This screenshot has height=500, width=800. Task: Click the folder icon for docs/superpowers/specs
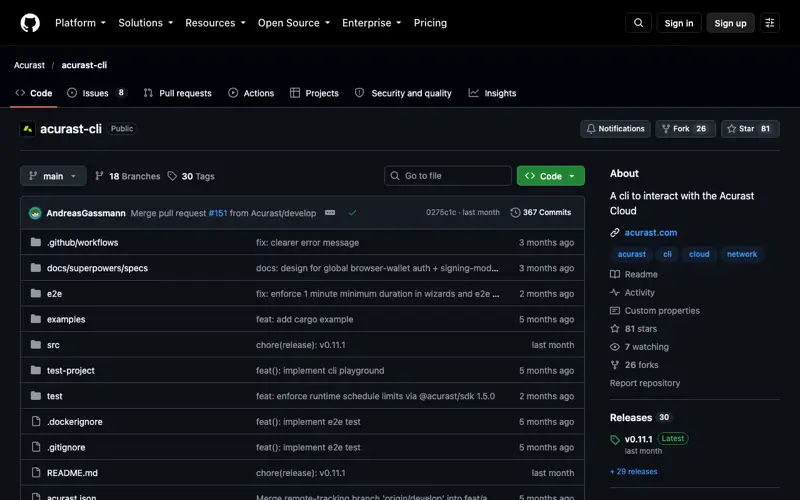(x=36, y=268)
